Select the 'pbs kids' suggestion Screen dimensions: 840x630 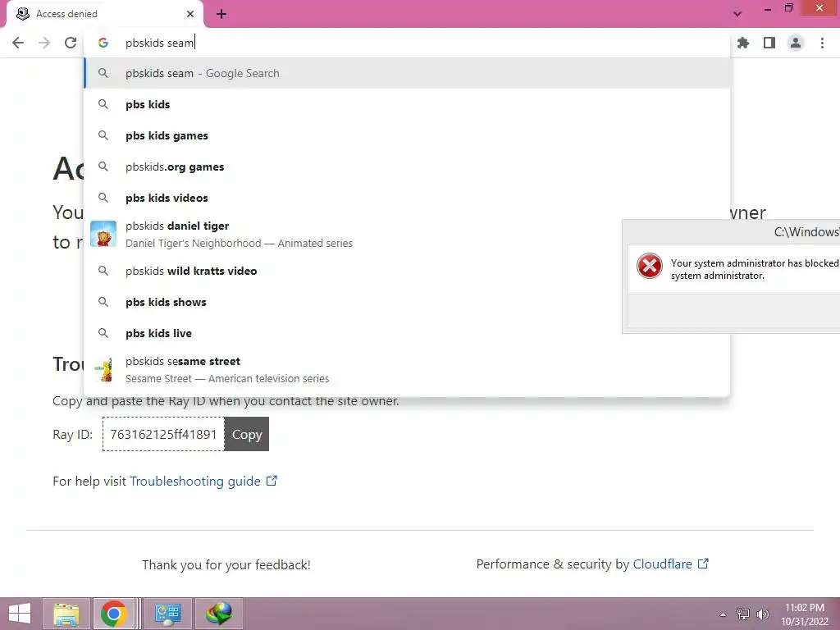(x=407, y=104)
